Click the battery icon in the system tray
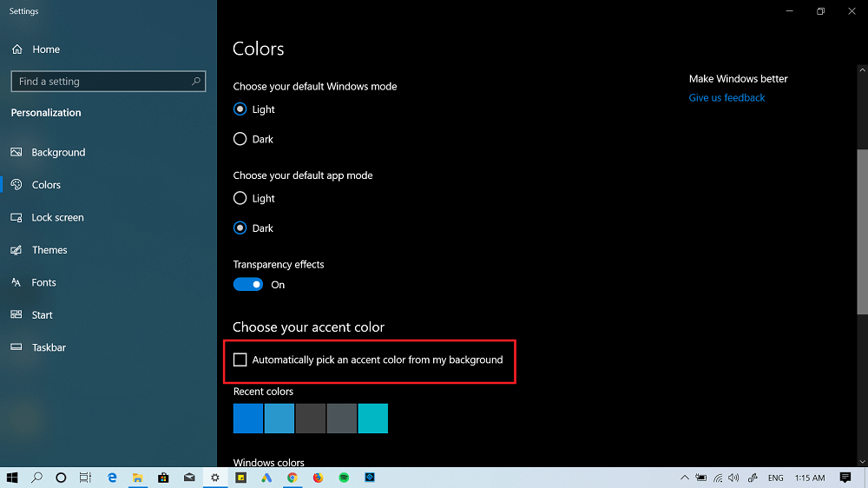The width and height of the screenshot is (868, 488). coord(701,478)
